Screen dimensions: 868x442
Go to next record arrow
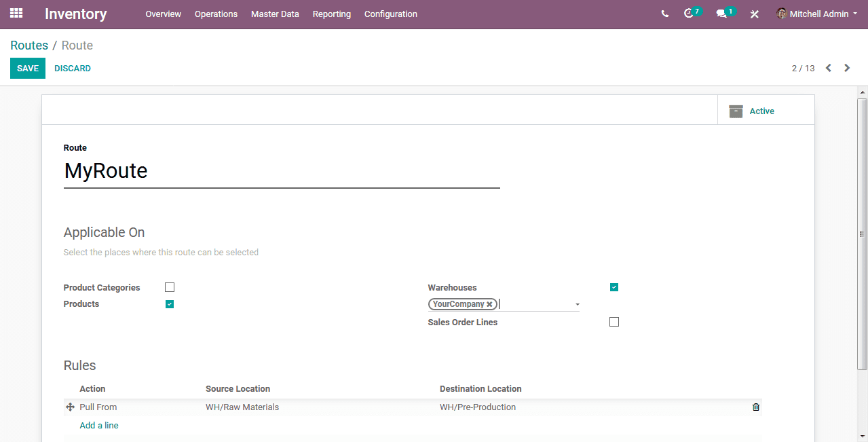847,68
